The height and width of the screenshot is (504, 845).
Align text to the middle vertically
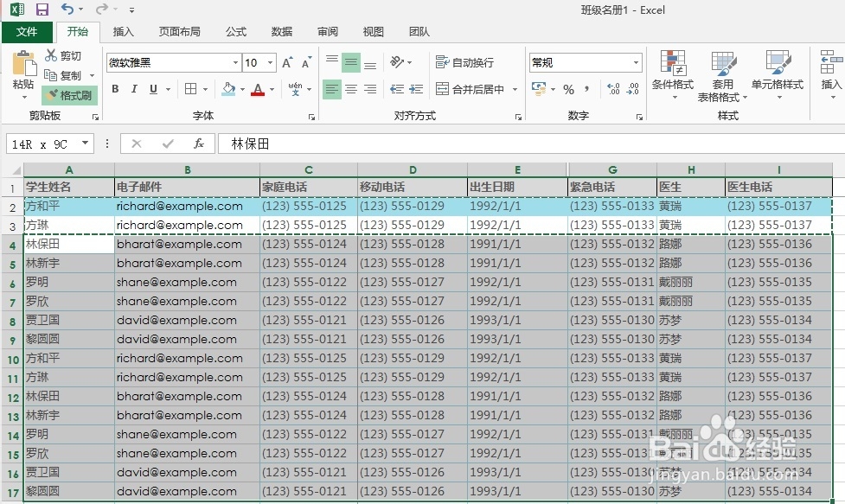pos(351,63)
